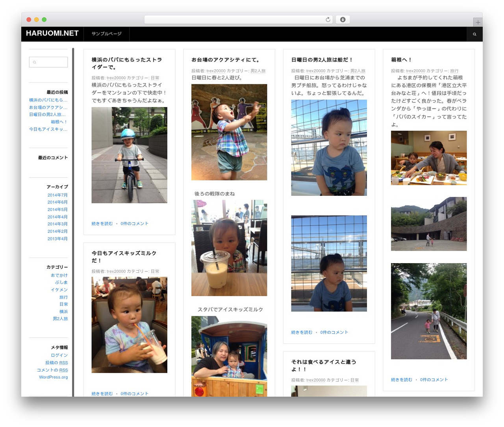Open post title それは食べるアイスと違うよ！！
Screen dimensions: 504x427
324,366
